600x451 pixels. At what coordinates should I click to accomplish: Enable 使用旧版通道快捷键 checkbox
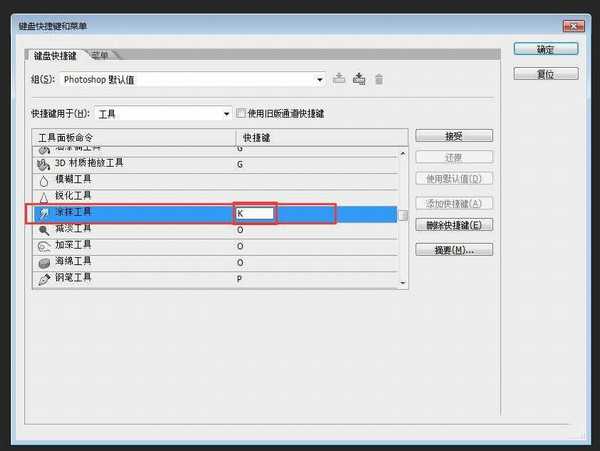[x=240, y=113]
